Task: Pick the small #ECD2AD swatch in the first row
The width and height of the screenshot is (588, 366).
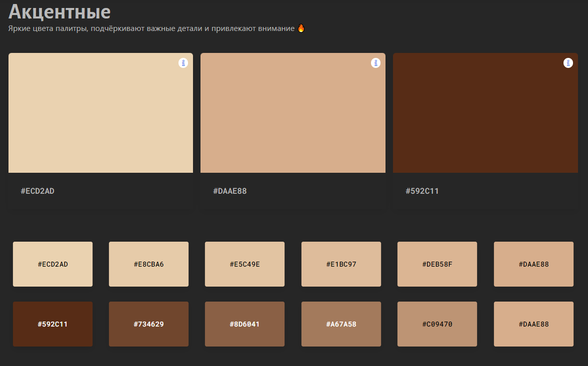Action: click(52, 264)
